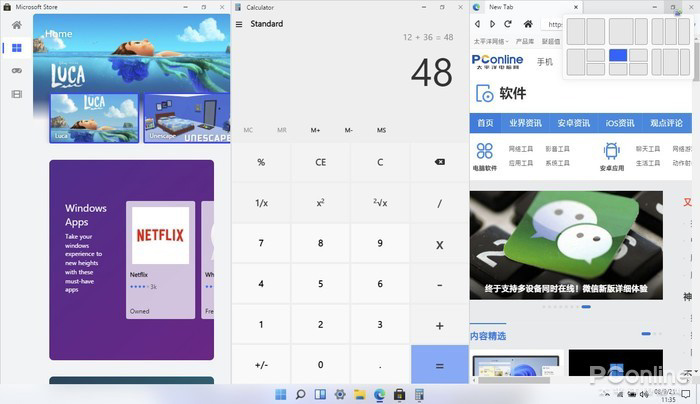Screen dimensions: 700x404
Task: Click the browser horizontal scrollbar
Action: 513,380
